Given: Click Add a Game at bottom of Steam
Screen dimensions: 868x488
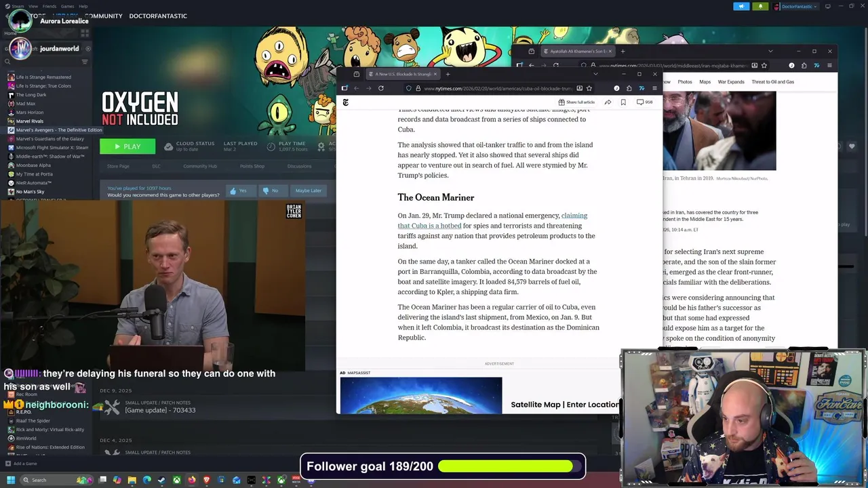Looking at the screenshot, I should tap(21, 464).
